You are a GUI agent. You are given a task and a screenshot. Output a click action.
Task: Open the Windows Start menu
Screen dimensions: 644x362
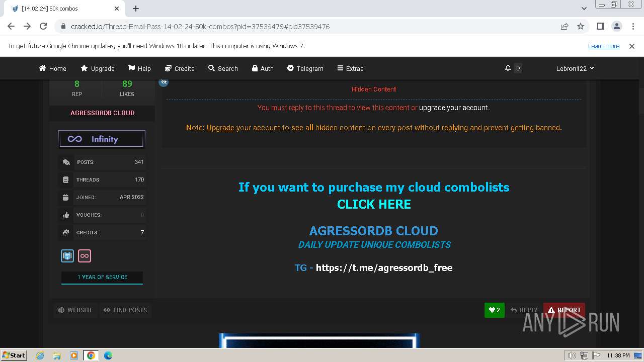(14, 355)
